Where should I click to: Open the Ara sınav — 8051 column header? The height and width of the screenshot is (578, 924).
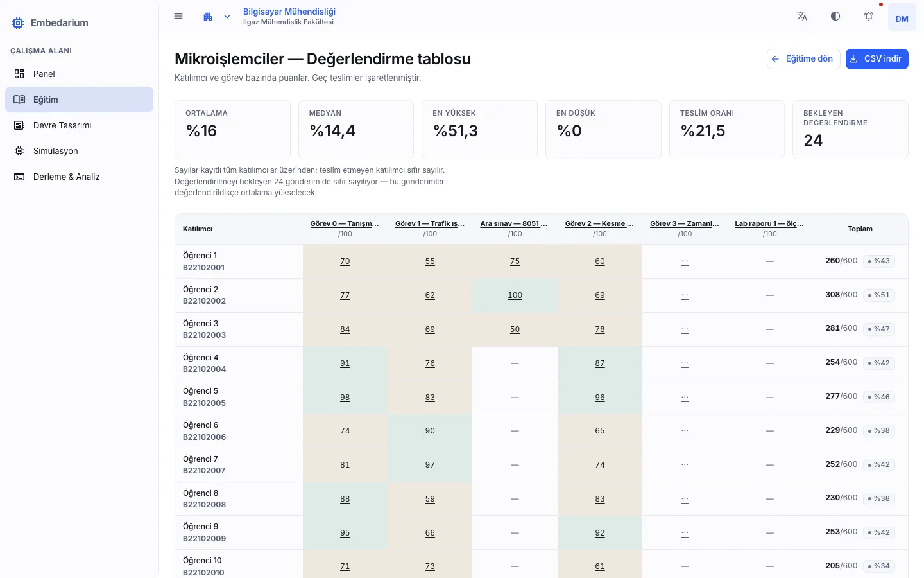[x=515, y=223]
